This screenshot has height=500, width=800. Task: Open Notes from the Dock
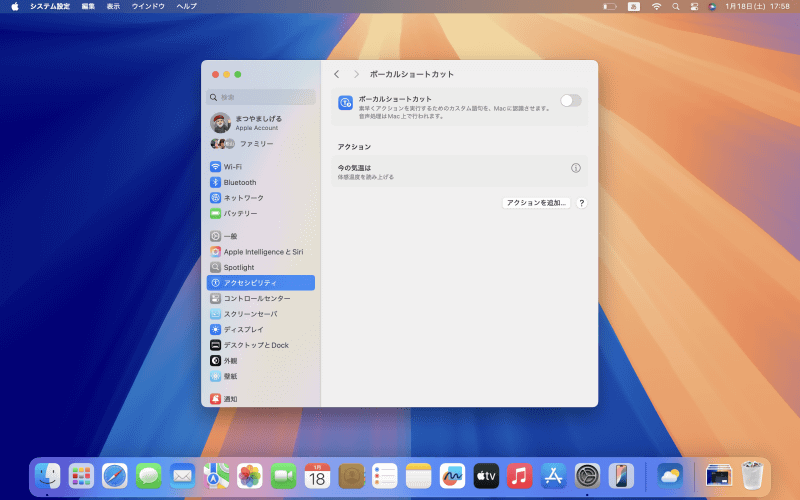(x=419, y=477)
